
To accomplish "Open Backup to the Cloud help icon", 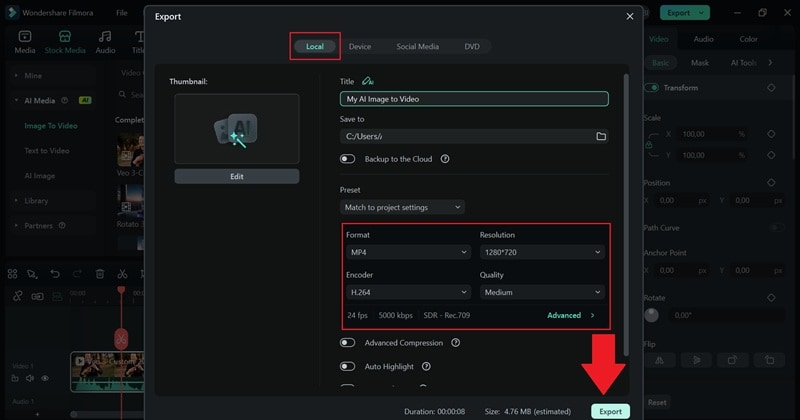I will click(445, 159).
